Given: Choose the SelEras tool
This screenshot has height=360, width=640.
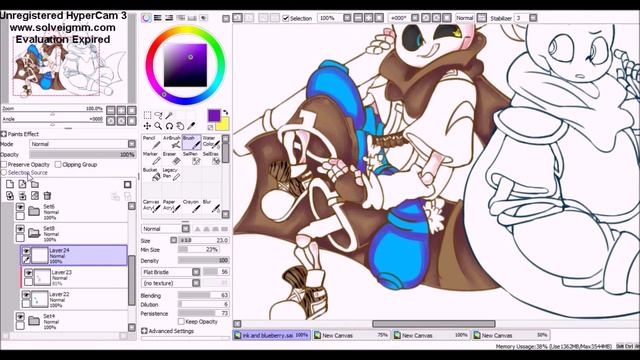Looking at the screenshot, I should (211, 158).
